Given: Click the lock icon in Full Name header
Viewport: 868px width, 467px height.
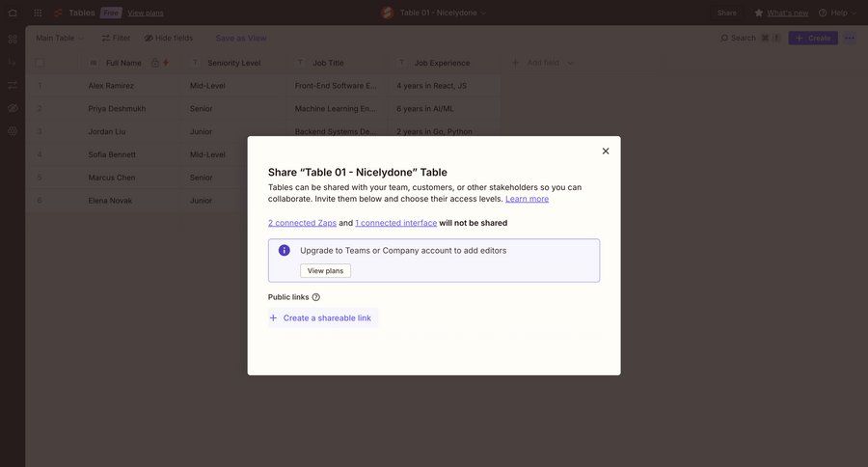Looking at the screenshot, I should 155,63.
